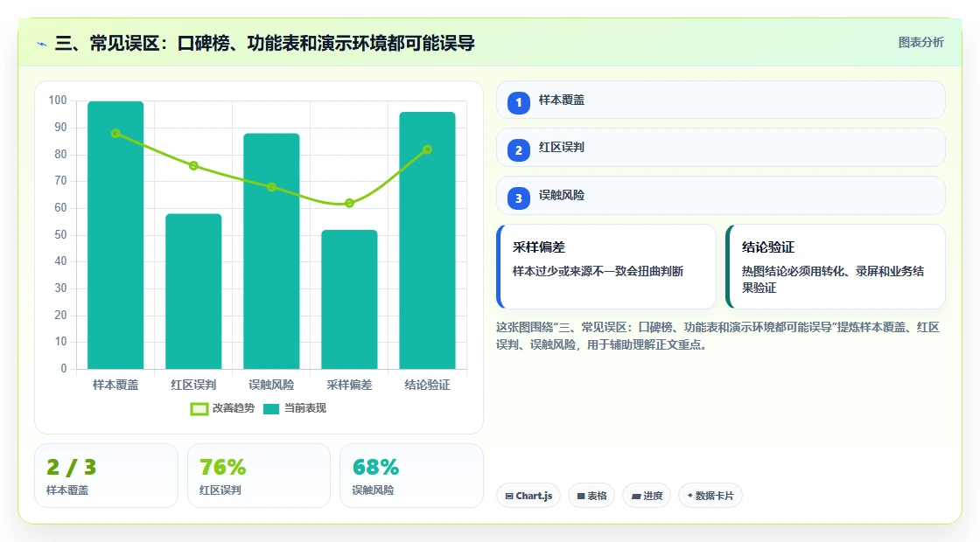Open the 结论验证 info card
Viewport: 980px width, 542px height.
pyautogui.click(x=836, y=267)
